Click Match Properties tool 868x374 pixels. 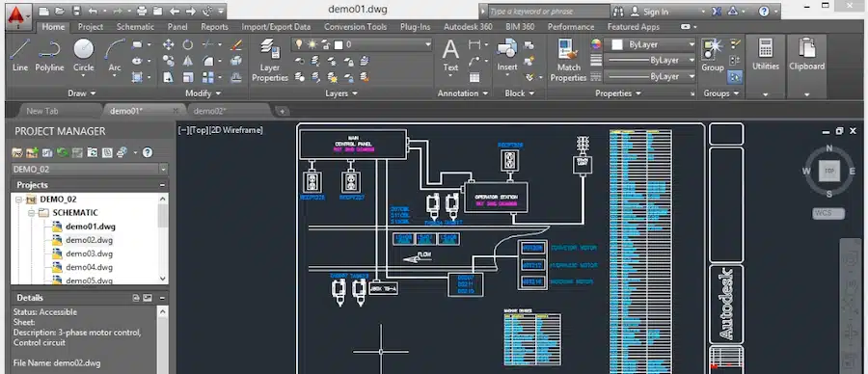[x=568, y=61]
